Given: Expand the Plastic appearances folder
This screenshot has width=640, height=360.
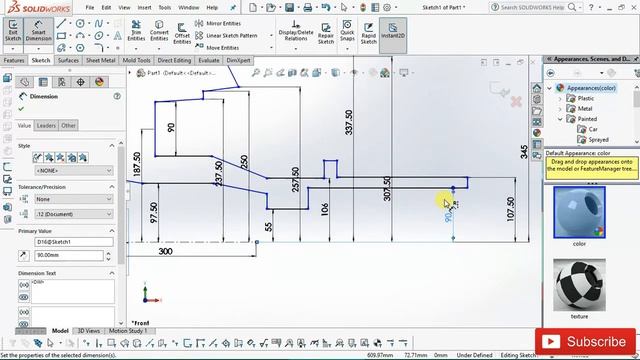Looking at the screenshot, I should click(x=560, y=98).
